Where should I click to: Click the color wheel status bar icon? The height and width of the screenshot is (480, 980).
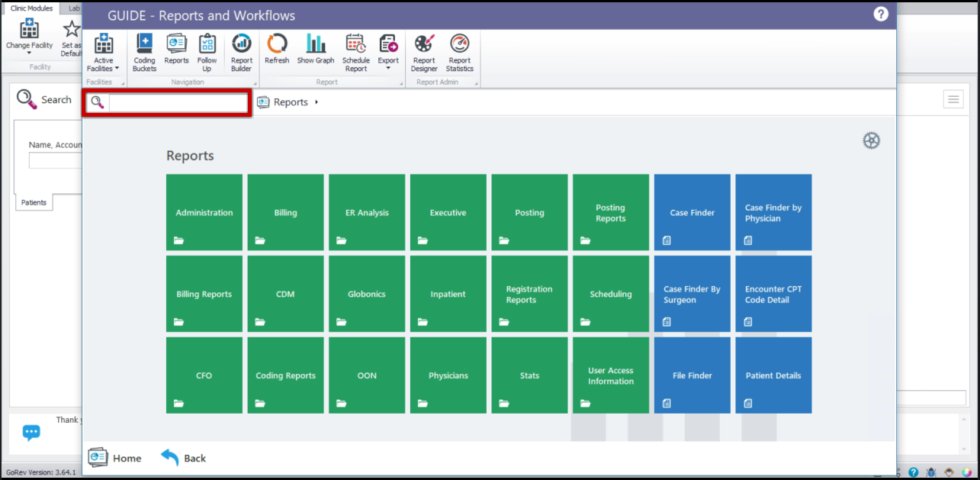coord(967,473)
